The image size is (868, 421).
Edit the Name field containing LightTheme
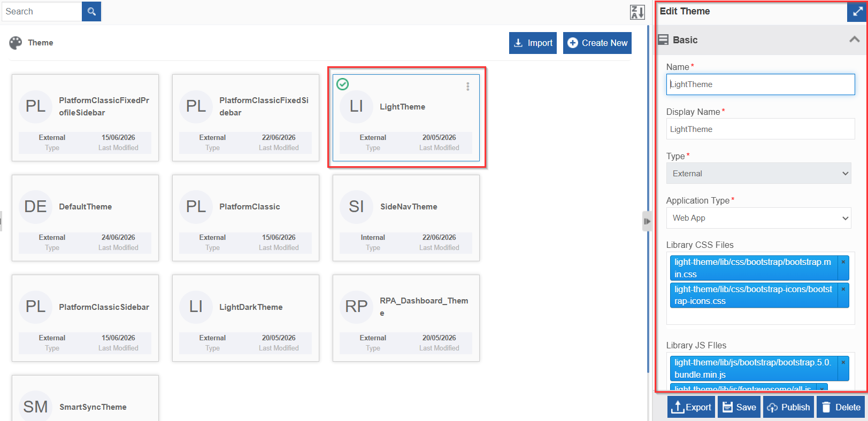click(x=761, y=84)
